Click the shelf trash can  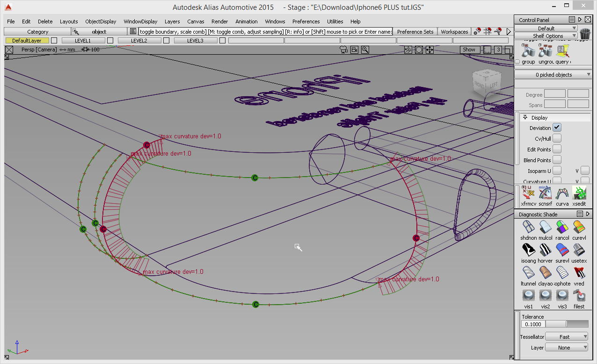pos(585,34)
